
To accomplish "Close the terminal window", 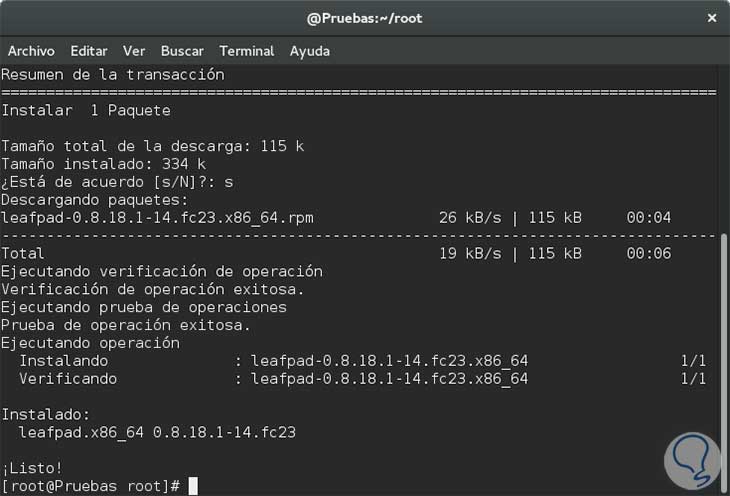I will coord(712,18).
